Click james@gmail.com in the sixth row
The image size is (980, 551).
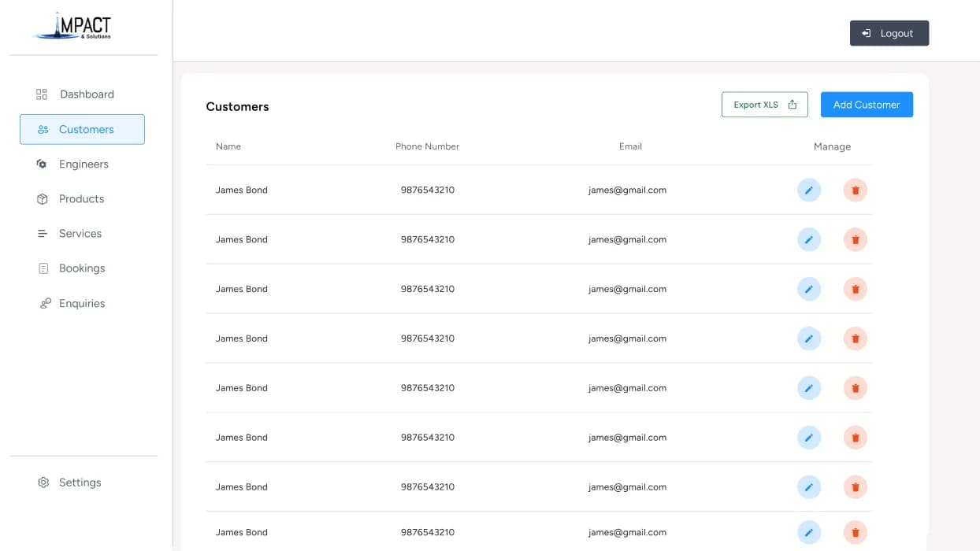(x=627, y=438)
